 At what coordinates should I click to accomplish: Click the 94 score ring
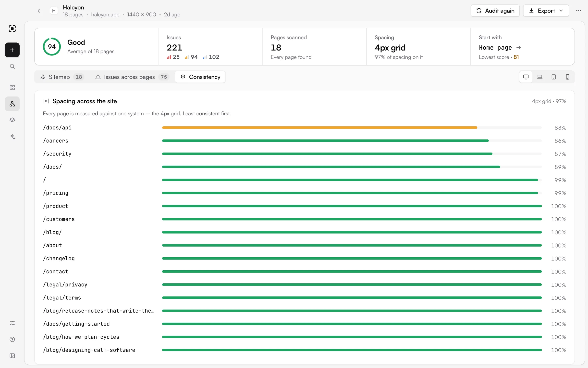52,47
